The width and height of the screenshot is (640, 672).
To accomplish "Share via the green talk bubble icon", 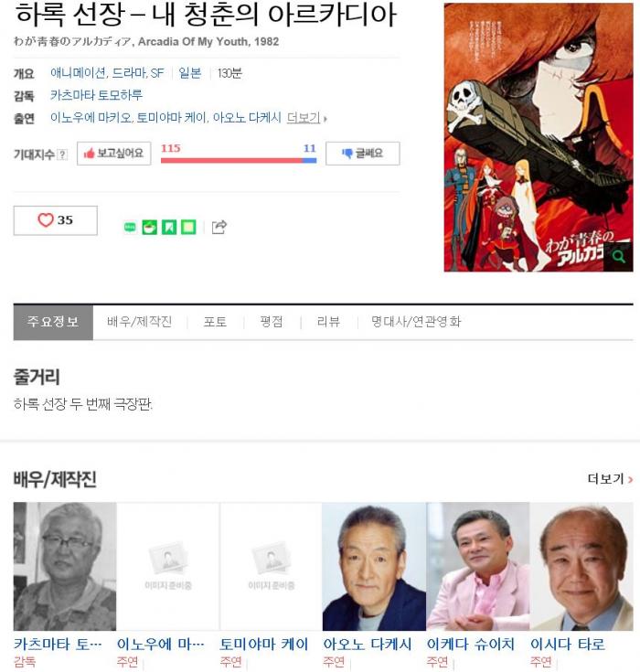I will pos(130,227).
